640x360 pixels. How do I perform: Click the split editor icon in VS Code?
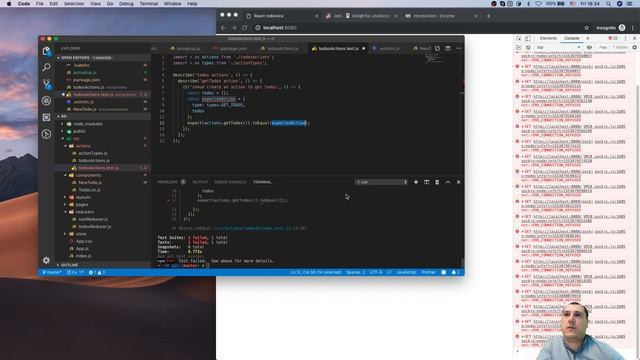(448, 48)
